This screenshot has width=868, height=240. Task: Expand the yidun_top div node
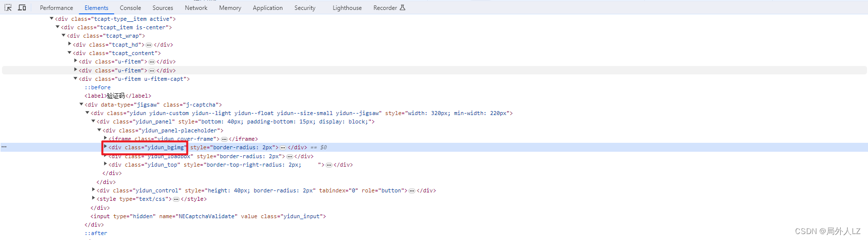point(105,164)
